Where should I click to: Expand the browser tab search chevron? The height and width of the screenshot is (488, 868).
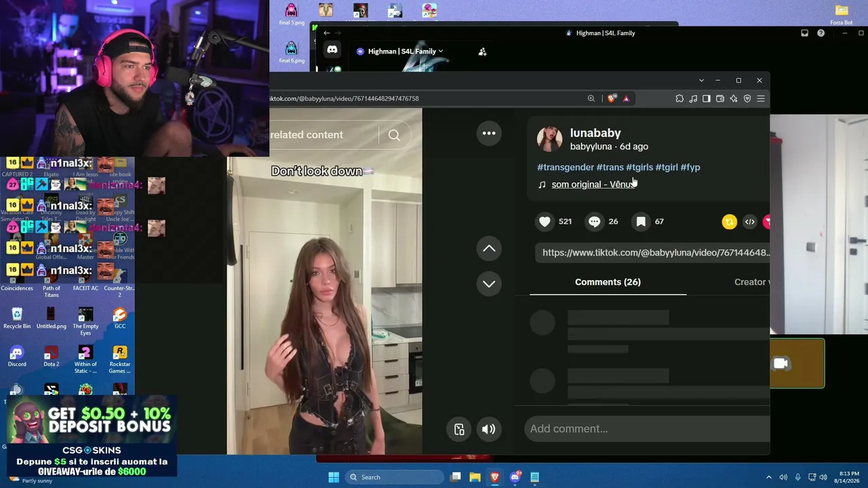701,81
